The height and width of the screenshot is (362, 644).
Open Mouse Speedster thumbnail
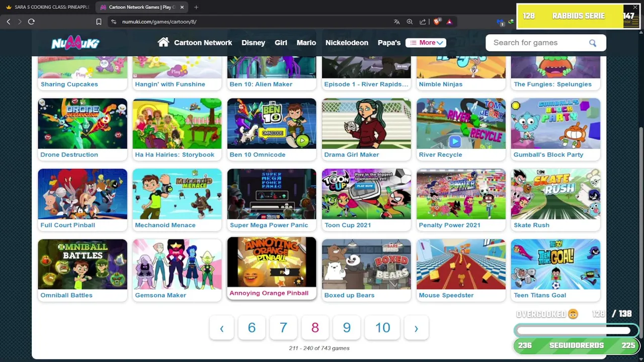[461, 264]
